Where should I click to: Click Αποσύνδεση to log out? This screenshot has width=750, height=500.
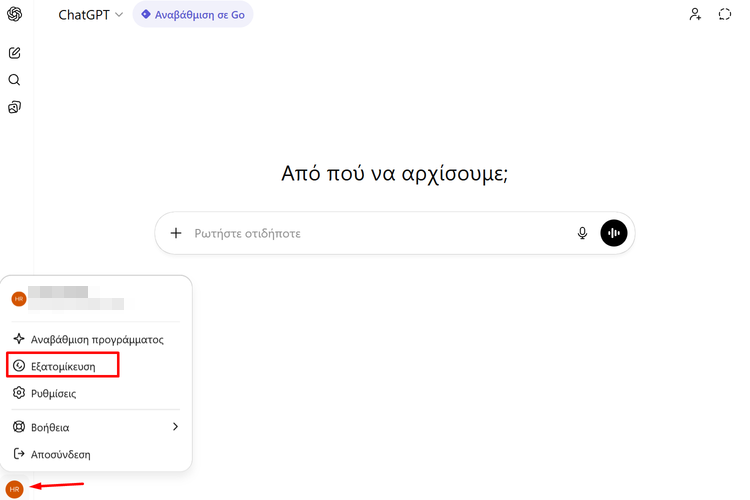[61, 454]
